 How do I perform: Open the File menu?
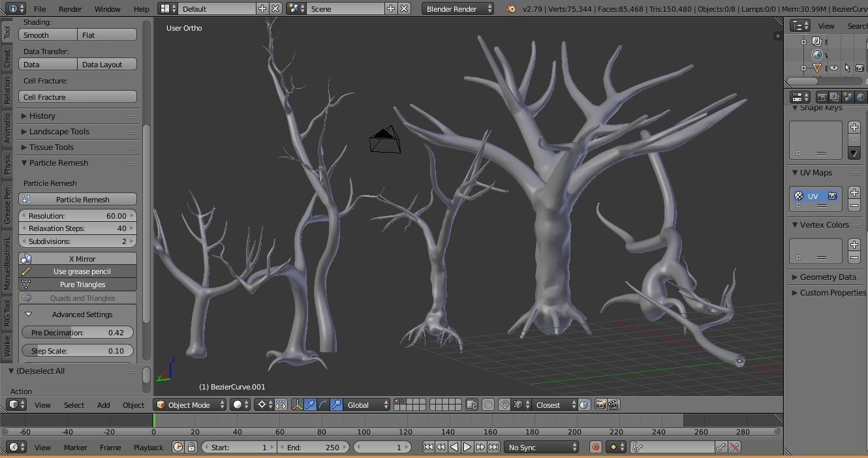40,9
